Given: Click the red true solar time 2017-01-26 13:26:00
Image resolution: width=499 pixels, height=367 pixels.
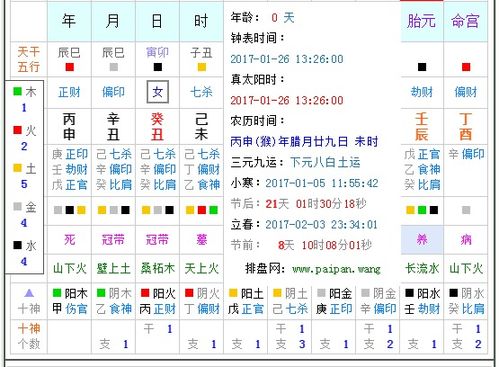Looking at the screenshot, I should click(x=287, y=100).
